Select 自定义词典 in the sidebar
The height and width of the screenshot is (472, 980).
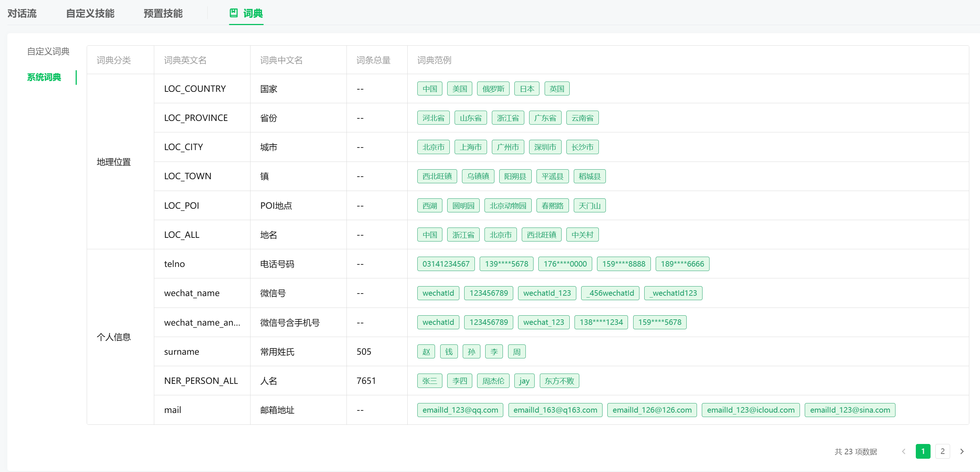[48, 51]
